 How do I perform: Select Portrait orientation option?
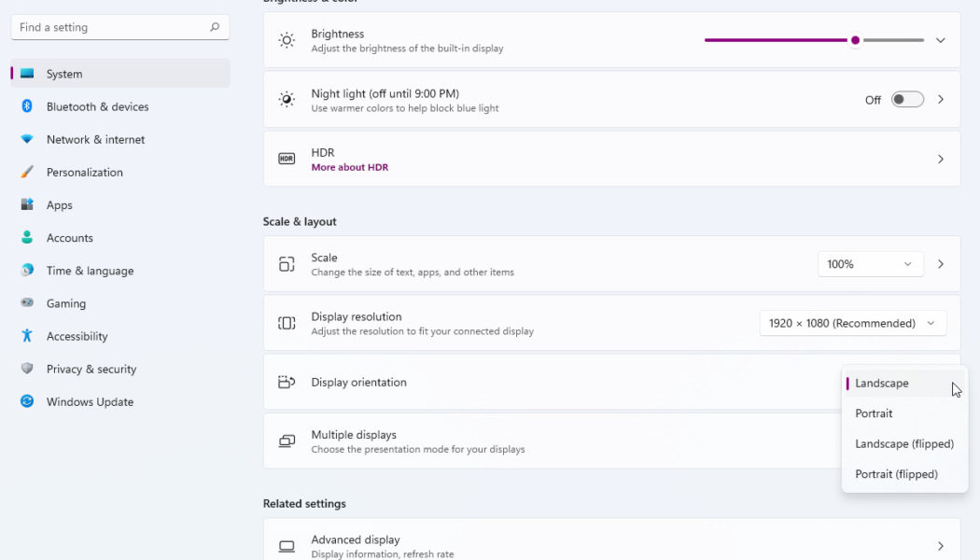coord(874,413)
